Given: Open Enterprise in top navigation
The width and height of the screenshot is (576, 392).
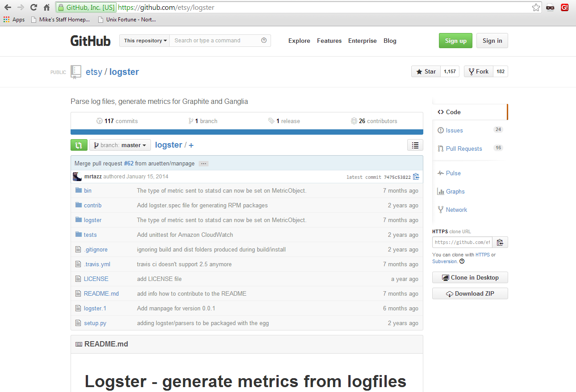Looking at the screenshot, I should (363, 41).
